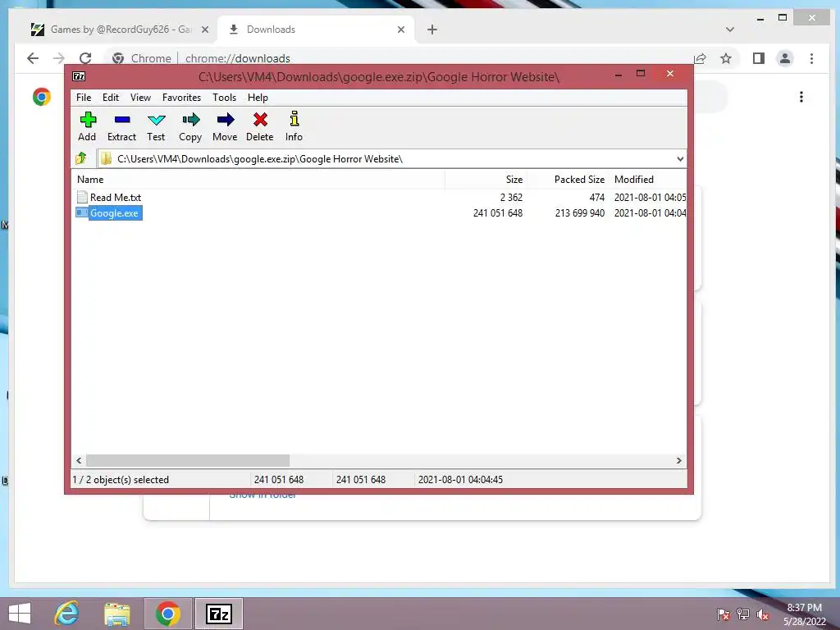Close the Downloads tab
This screenshot has width=840, height=630.
click(x=400, y=30)
